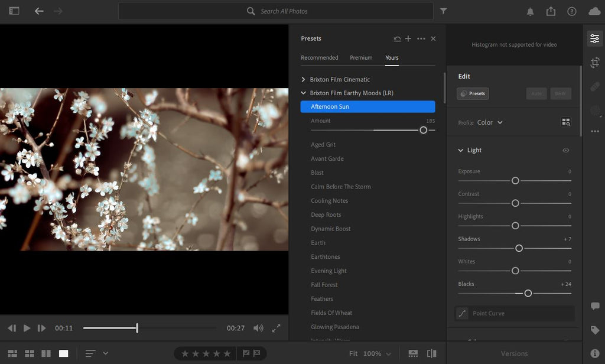This screenshot has width=605, height=364.
Task: Click the Versions button
Action: 514,353
